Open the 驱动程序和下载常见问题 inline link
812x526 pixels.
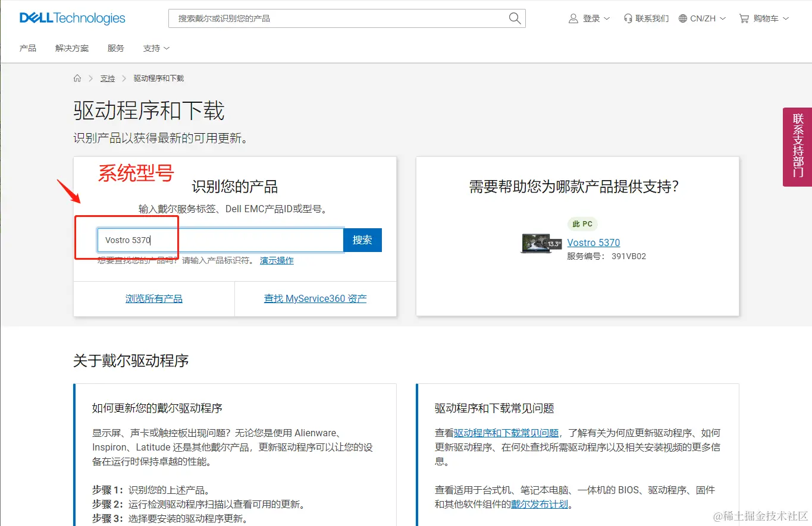point(506,433)
